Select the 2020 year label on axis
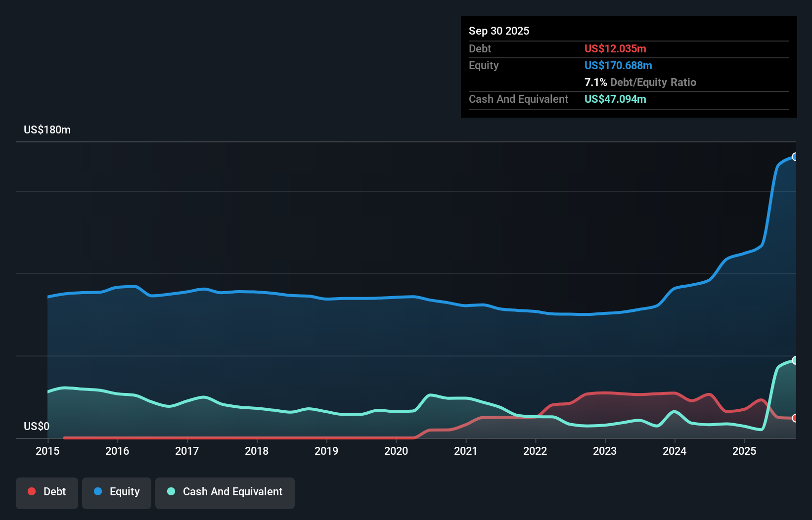The width and height of the screenshot is (812, 520). [396, 451]
